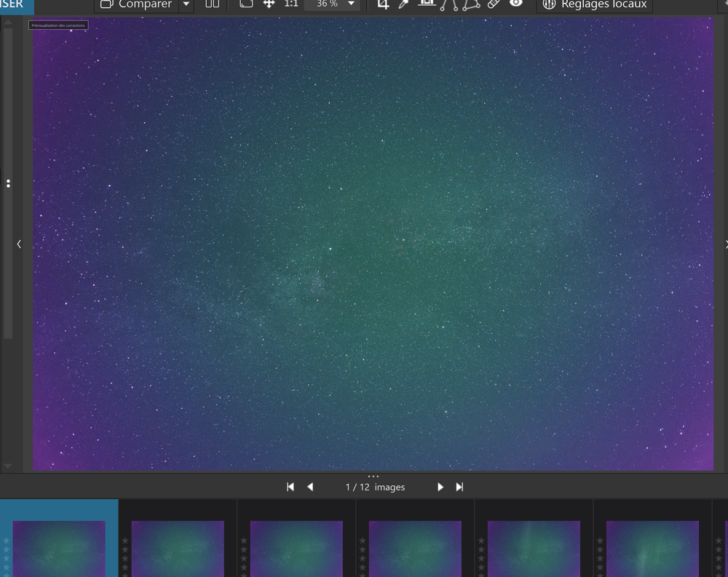Select the fourth filmstrip thumbnail
728x577 pixels.
(416, 549)
